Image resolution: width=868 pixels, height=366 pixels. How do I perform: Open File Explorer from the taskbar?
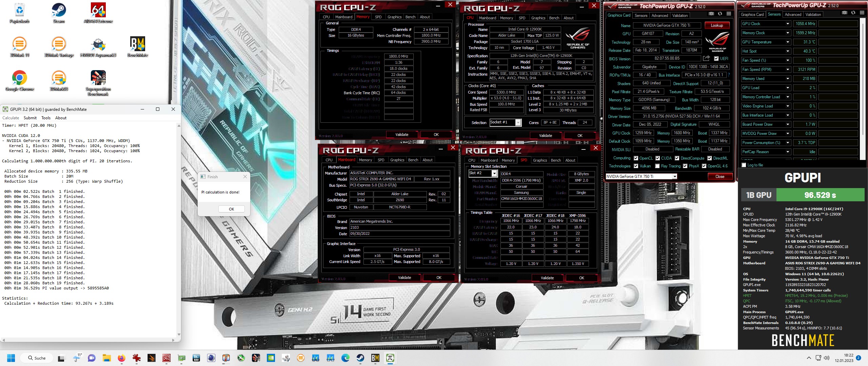click(106, 358)
